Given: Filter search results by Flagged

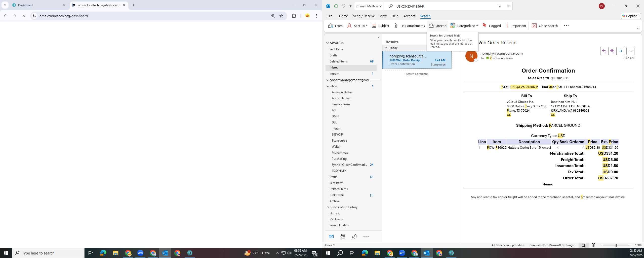Looking at the screenshot, I should tap(492, 26).
